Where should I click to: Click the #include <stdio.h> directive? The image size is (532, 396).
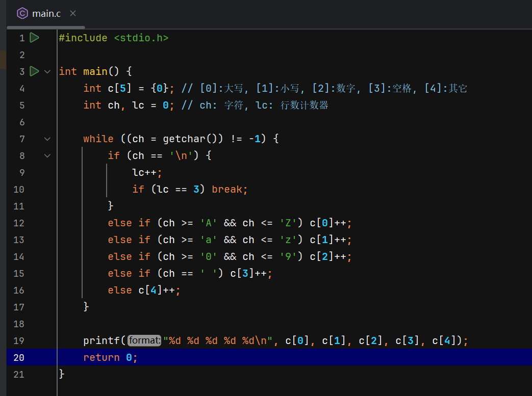(113, 37)
